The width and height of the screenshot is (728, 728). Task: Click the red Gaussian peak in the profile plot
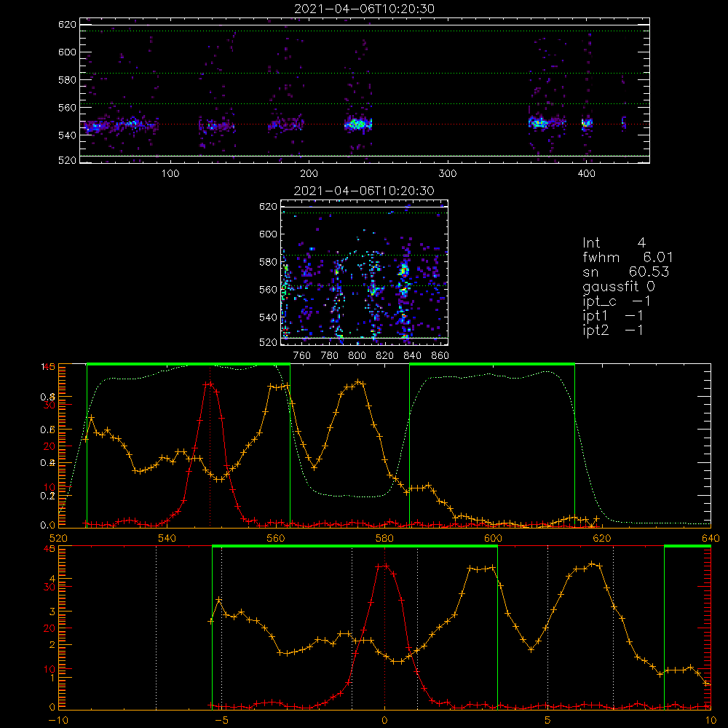210,384
